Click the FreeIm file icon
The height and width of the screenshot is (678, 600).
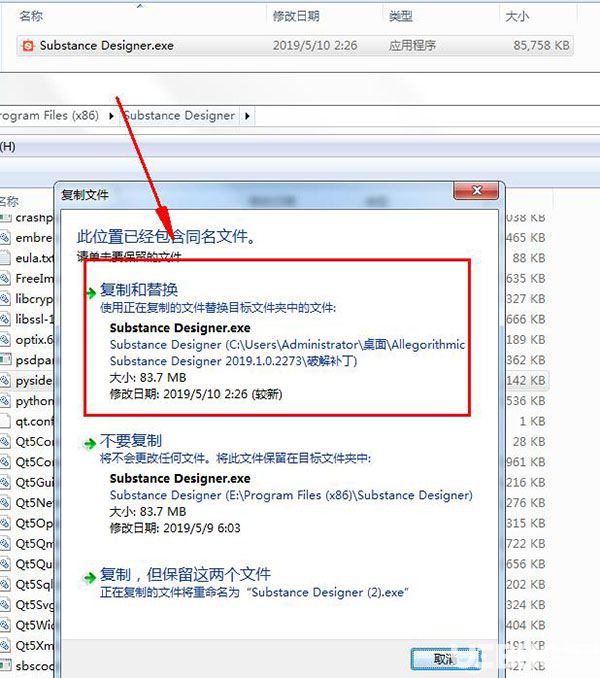click(x=5, y=278)
